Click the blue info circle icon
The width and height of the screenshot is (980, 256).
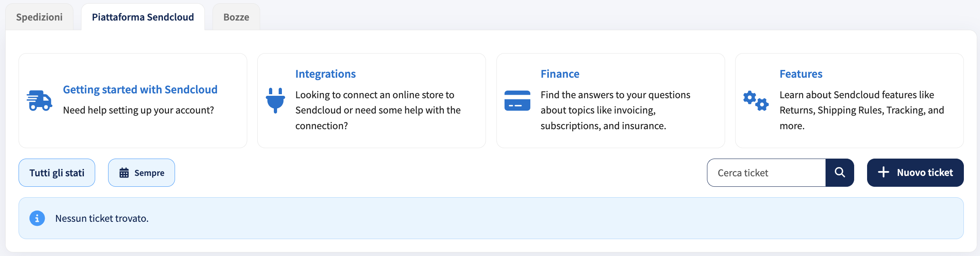click(37, 218)
